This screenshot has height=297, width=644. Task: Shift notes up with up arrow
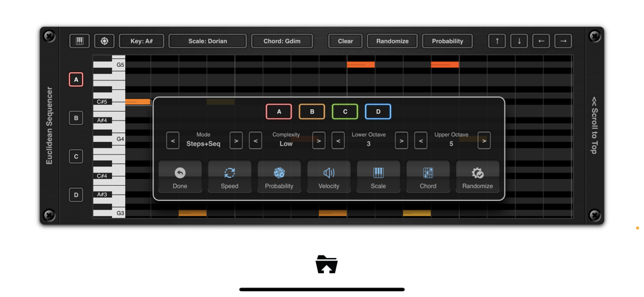tap(497, 41)
